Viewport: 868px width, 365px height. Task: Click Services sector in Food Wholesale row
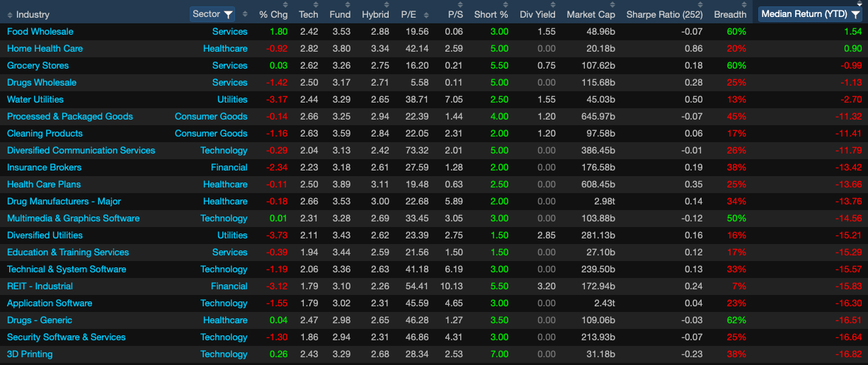click(x=230, y=32)
